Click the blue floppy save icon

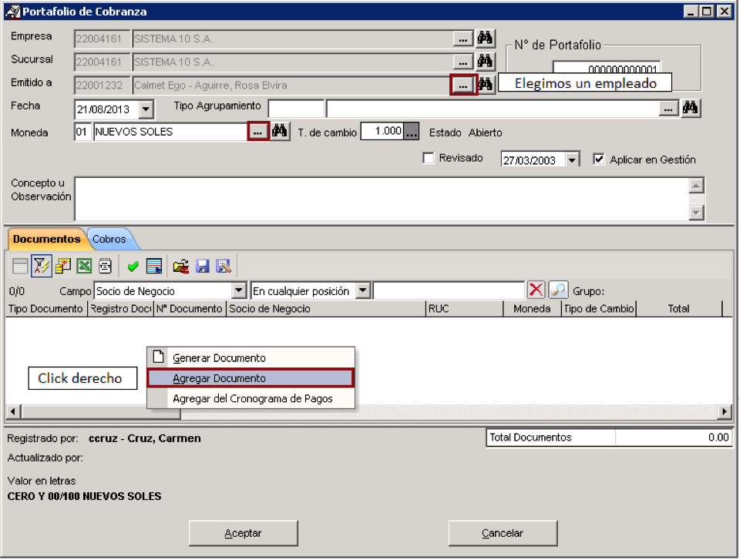[203, 267]
